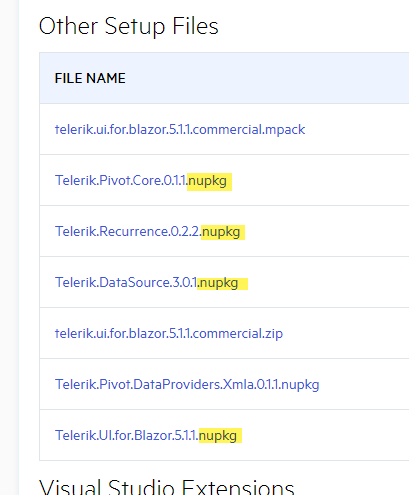
Task: Click the zip extension of commercial.zip link
Action: point(274,334)
